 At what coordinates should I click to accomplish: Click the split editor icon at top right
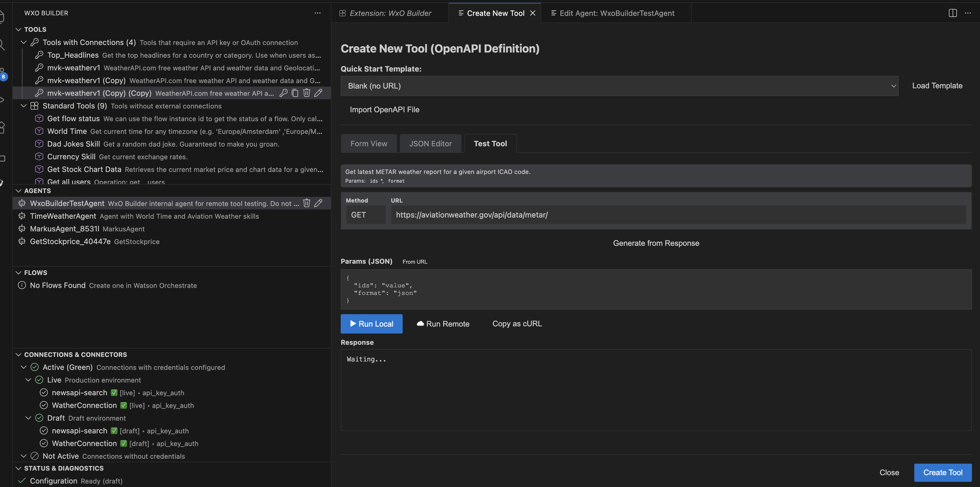pyautogui.click(x=953, y=13)
